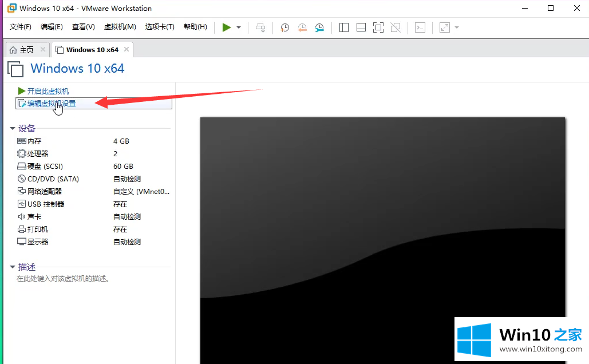This screenshot has height=364, width=589.
Task: Select the Windows 10 x64 tab
Action: coord(92,50)
